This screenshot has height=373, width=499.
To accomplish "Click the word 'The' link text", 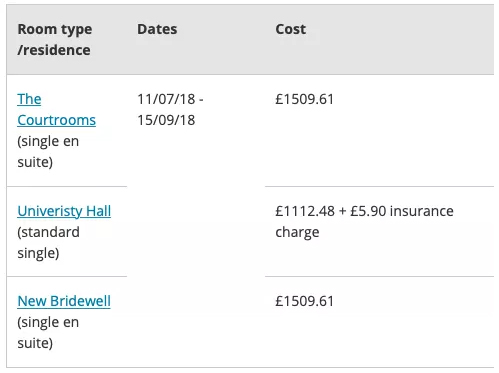I will tap(29, 99).
